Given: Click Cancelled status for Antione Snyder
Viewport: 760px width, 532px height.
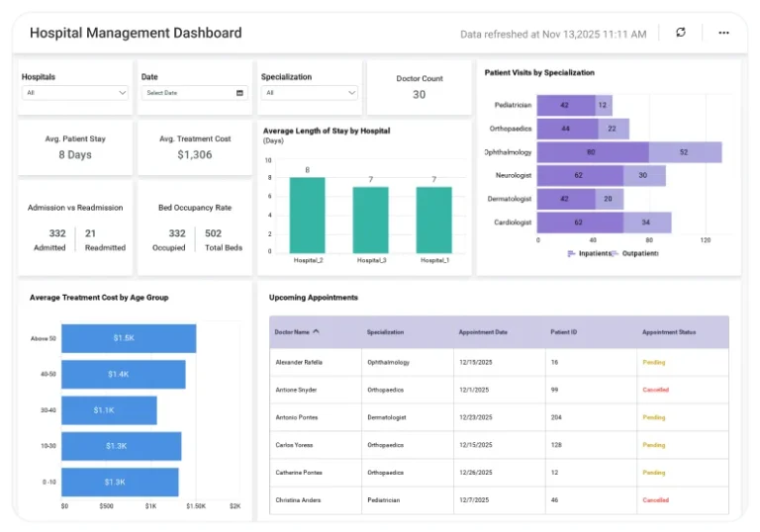Looking at the screenshot, I should 655,390.
